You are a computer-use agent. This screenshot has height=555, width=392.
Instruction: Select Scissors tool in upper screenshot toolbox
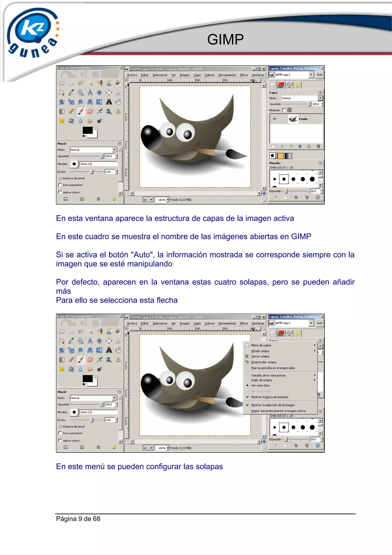click(x=109, y=83)
